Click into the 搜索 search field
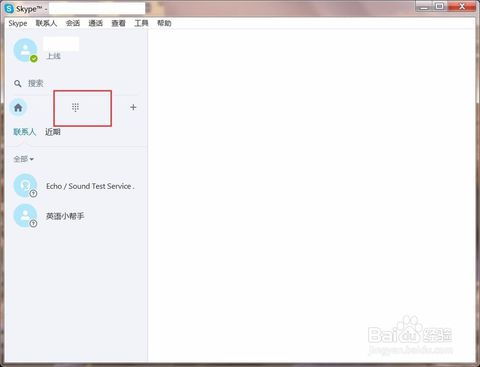This screenshot has width=480, height=367. coord(77,83)
